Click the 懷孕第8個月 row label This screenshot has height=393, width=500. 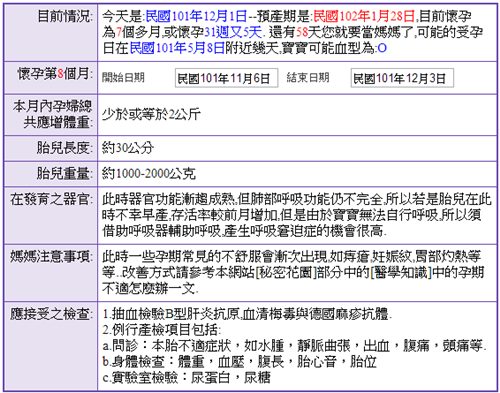click(55, 74)
